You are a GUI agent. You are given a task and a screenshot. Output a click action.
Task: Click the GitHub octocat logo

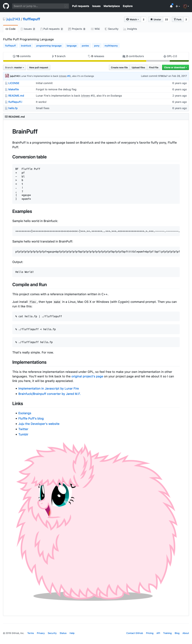[6, 6]
